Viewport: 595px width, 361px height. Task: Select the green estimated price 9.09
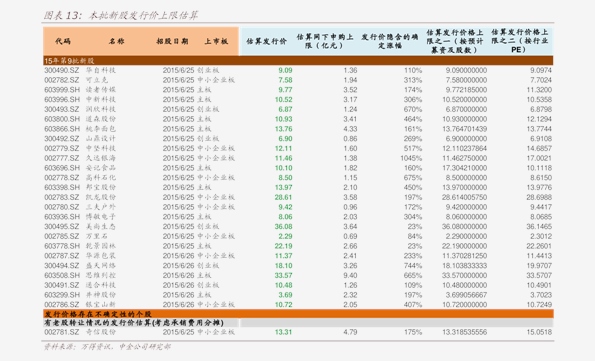coord(285,70)
